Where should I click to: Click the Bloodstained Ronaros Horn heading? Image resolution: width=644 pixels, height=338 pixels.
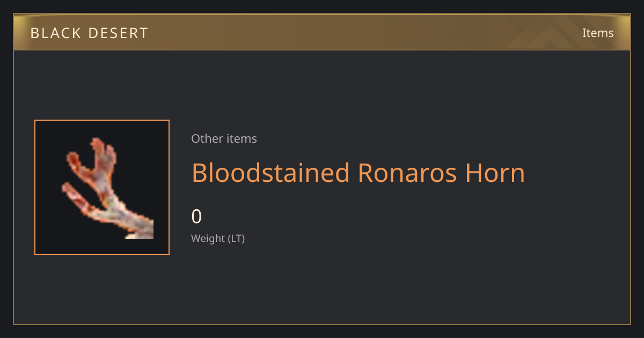[358, 173]
